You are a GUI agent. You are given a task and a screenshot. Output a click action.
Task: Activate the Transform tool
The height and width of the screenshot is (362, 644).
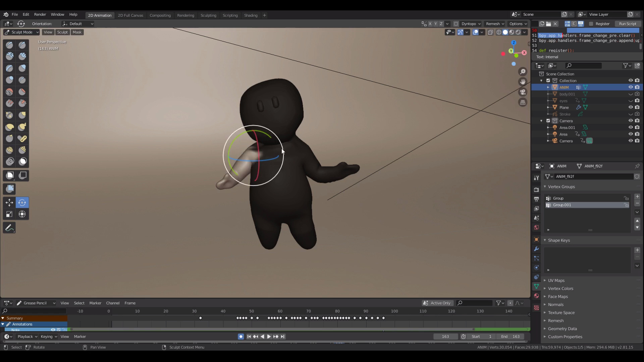tap(22, 214)
